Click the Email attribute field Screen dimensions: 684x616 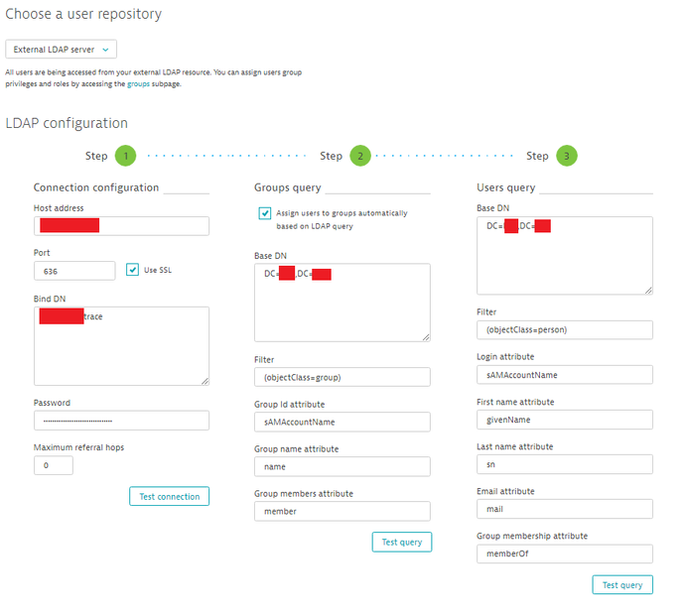(x=564, y=509)
